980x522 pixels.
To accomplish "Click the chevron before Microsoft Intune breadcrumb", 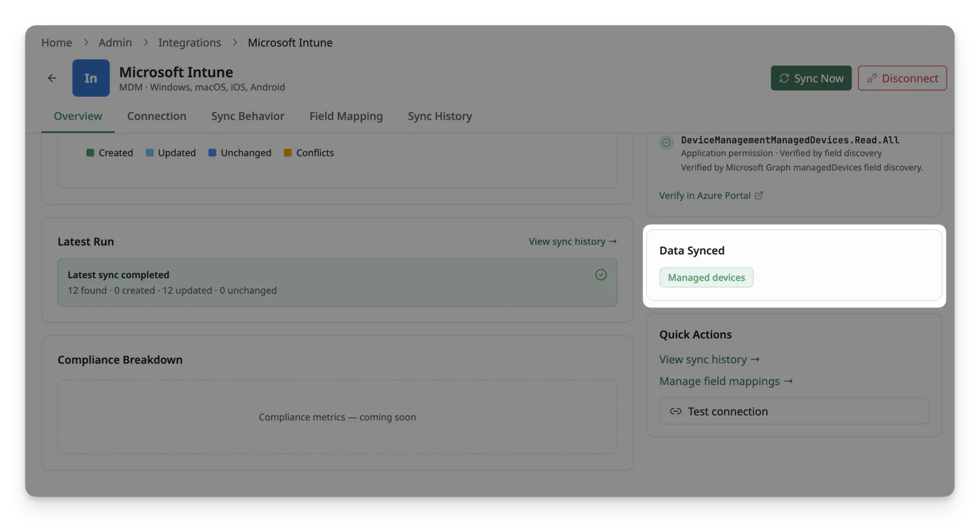I will [x=235, y=42].
